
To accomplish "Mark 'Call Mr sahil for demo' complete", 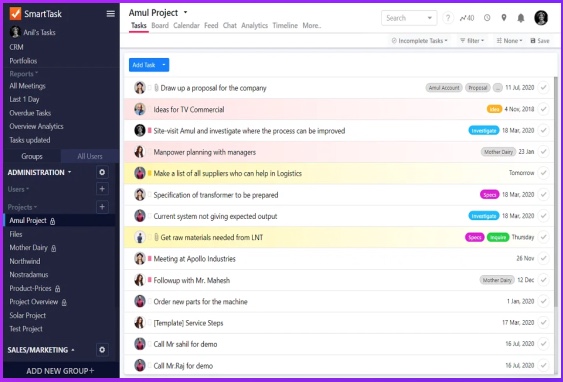I will (x=544, y=344).
